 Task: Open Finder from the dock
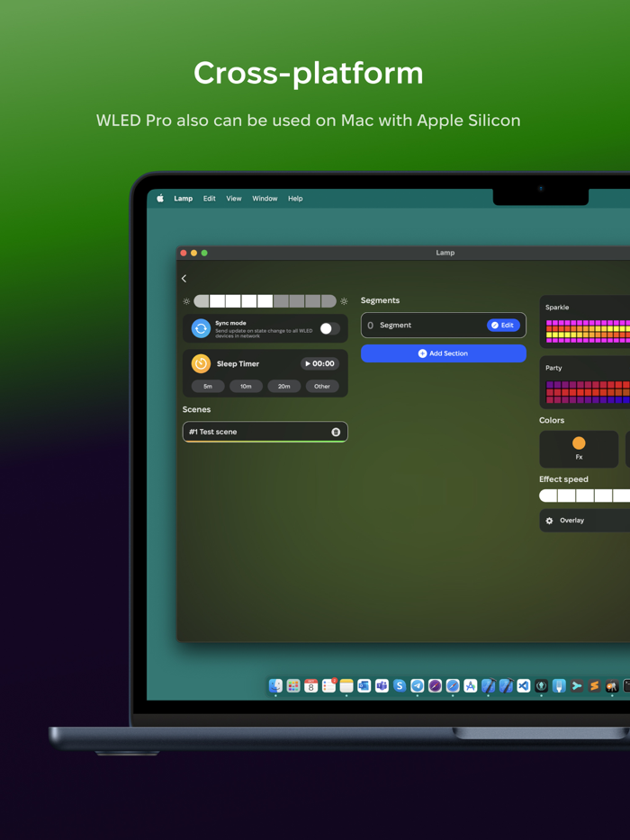(275, 685)
